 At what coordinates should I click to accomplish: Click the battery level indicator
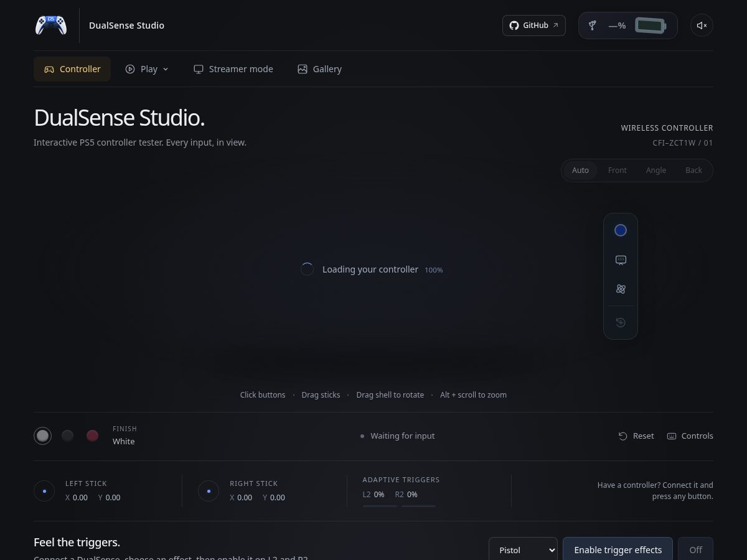pos(651,26)
